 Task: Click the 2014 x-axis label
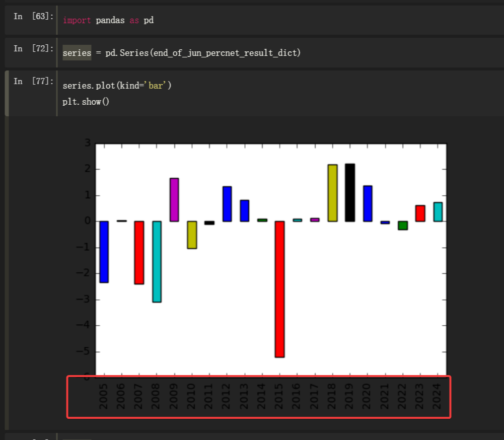click(x=261, y=396)
